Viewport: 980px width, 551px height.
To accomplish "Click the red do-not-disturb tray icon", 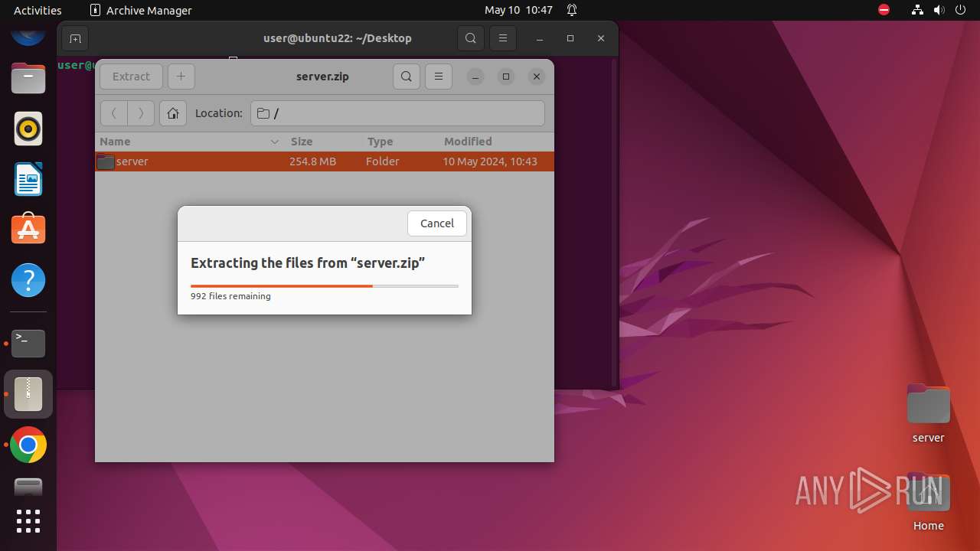I will point(884,10).
